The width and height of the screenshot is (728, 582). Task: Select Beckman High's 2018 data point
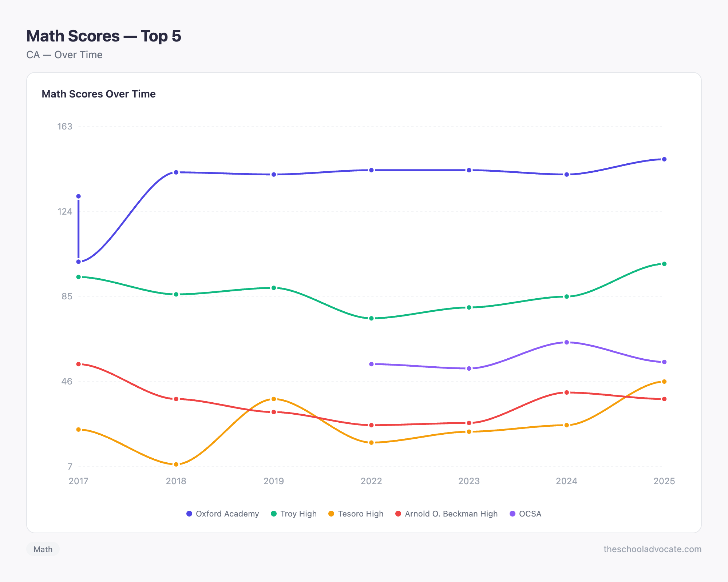[176, 399]
